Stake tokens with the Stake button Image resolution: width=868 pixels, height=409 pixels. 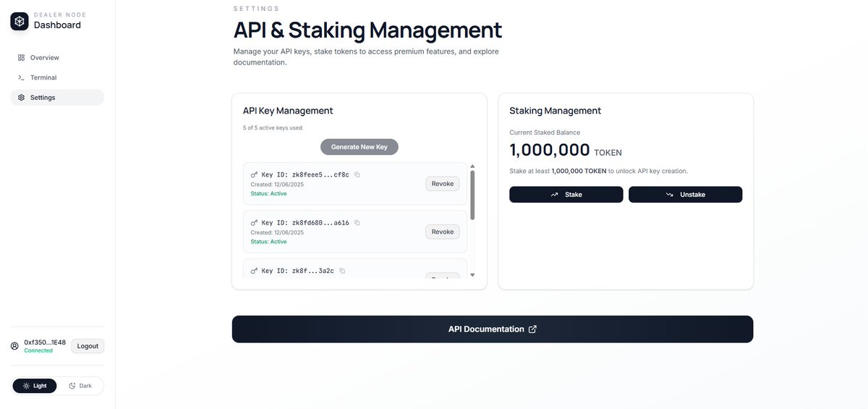coord(566,195)
